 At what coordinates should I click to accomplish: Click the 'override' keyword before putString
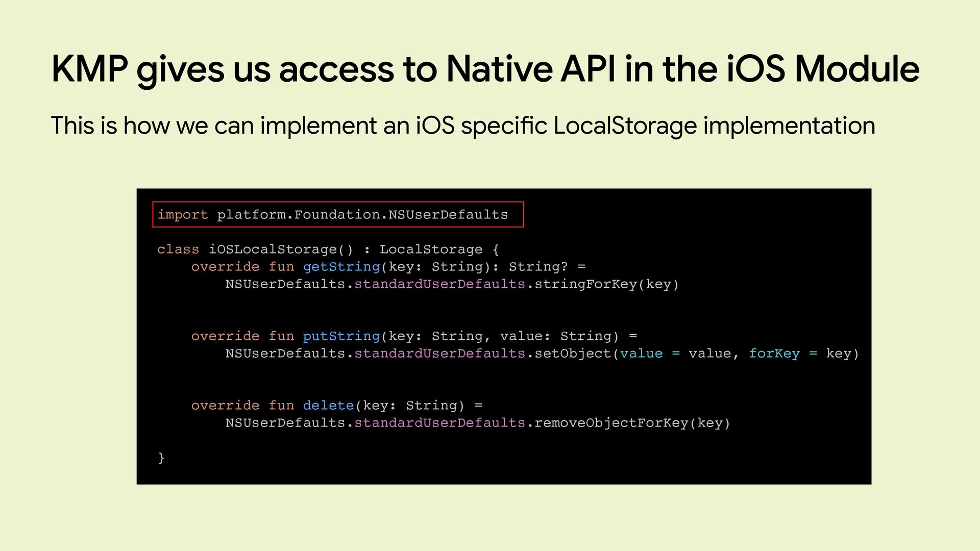(225, 336)
